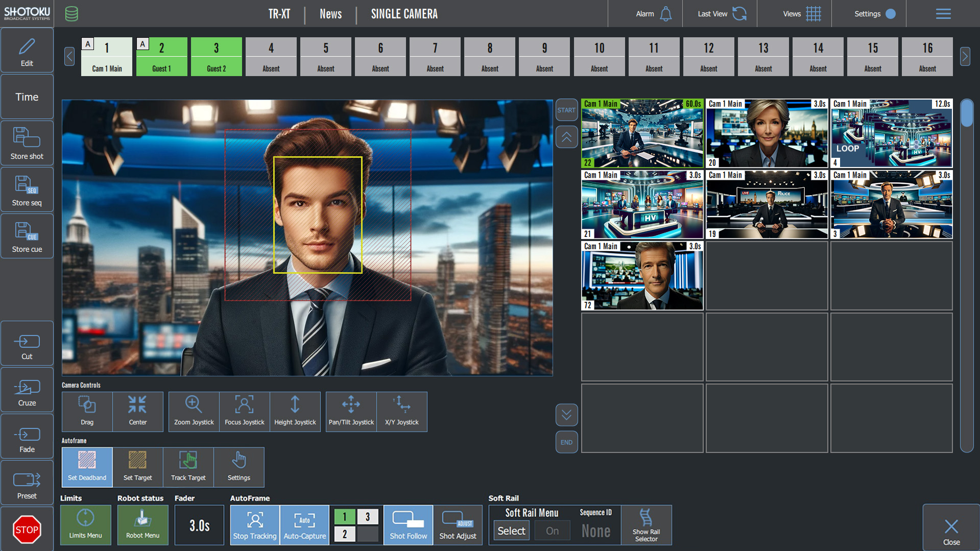Show next camera channels with right arrow

click(965, 56)
